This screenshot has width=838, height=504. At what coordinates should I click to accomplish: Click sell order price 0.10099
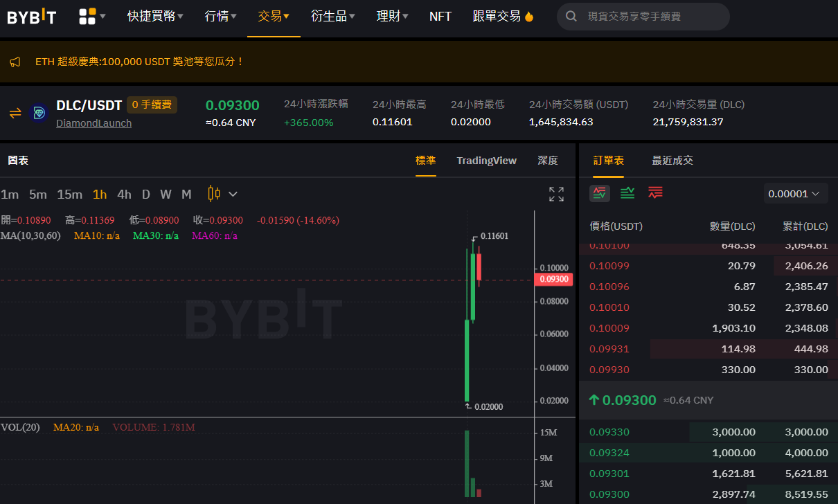(x=609, y=266)
